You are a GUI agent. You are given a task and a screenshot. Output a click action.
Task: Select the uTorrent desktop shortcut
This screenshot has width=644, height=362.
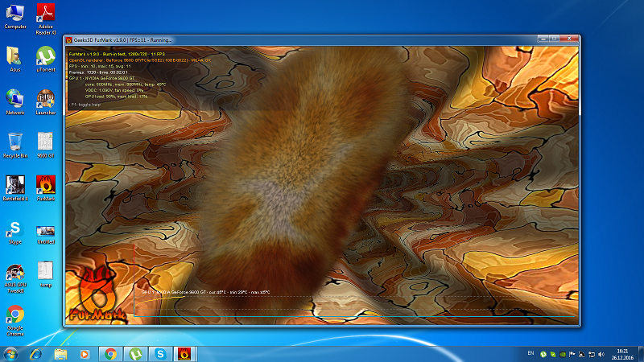tap(46, 60)
